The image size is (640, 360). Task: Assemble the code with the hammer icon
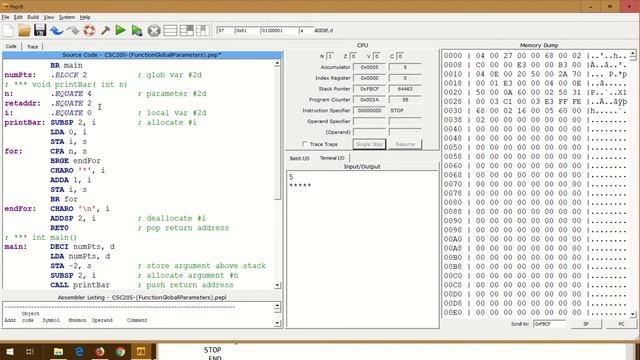105,31
